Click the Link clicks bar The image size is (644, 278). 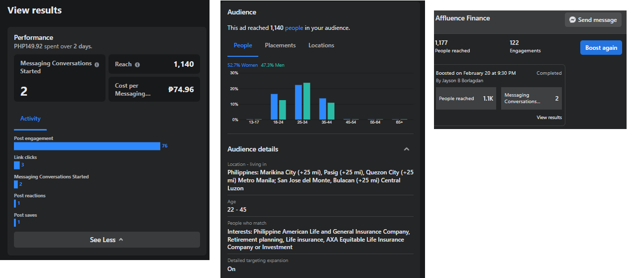click(17, 165)
